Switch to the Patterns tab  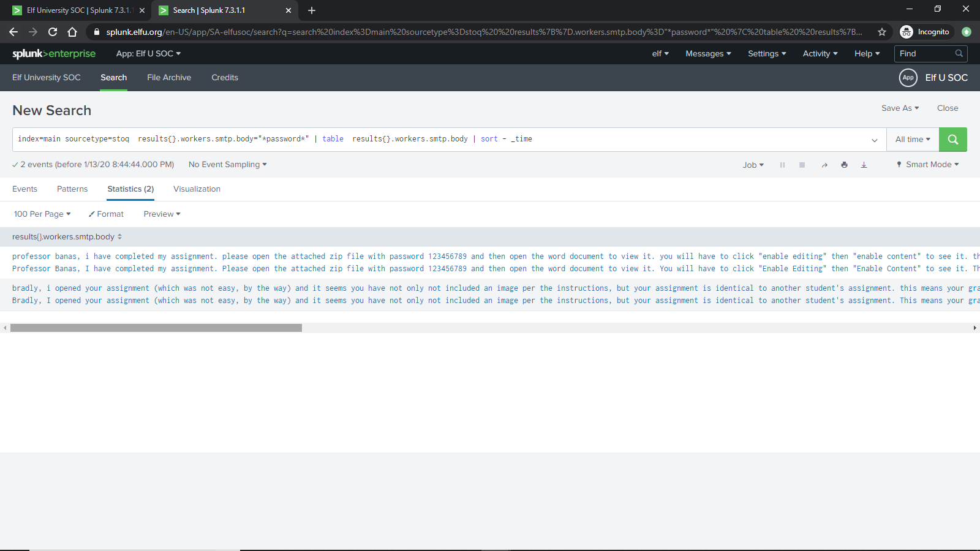click(72, 189)
